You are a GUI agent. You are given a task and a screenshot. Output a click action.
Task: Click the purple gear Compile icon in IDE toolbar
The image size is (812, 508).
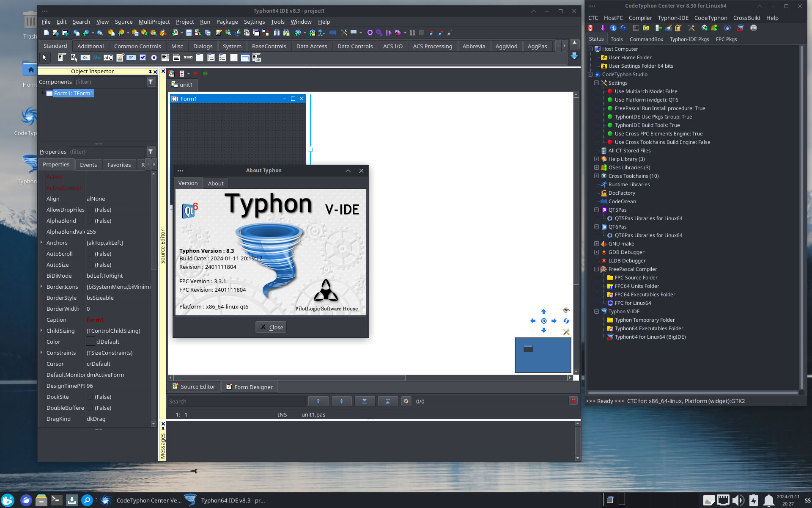(370, 33)
